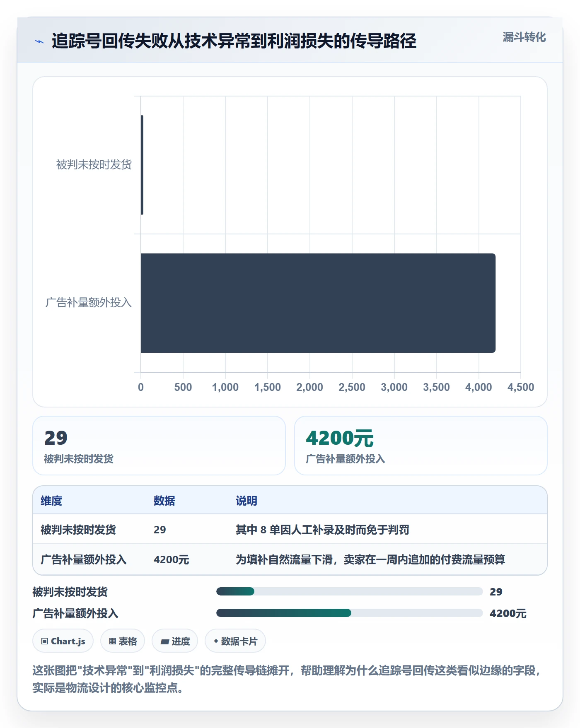Click the 广告补量额外投入 bar in the chart
Viewport: 580px width, 728px height.
pyautogui.click(x=318, y=303)
